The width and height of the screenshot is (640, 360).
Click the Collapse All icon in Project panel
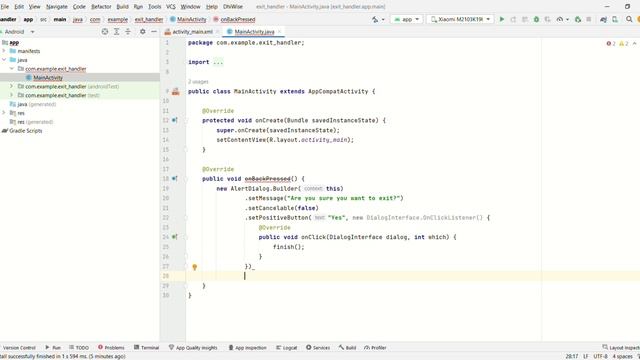click(x=128, y=31)
